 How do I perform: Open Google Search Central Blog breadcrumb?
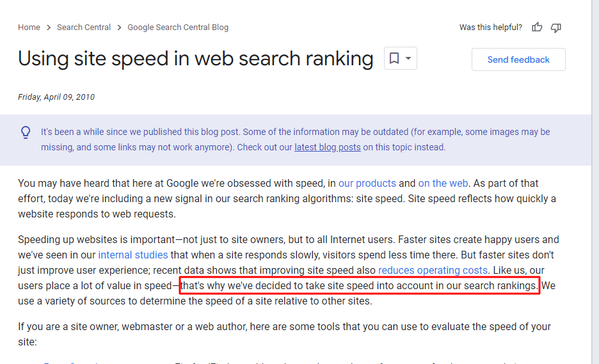click(x=178, y=28)
